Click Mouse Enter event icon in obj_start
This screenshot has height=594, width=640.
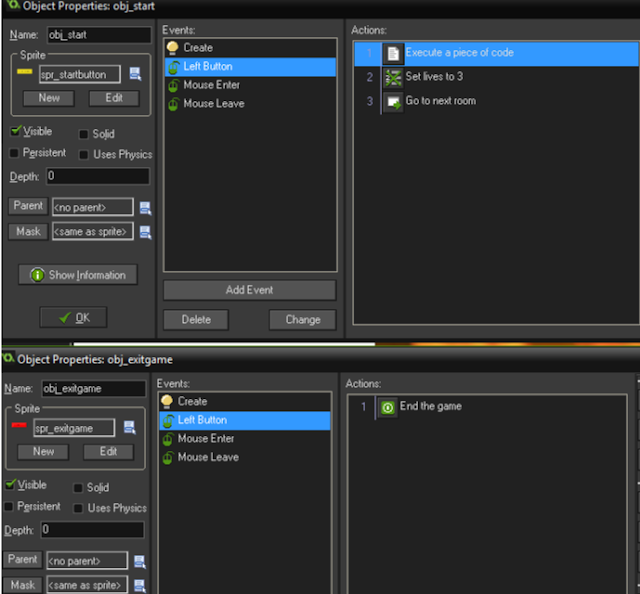pos(173,85)
